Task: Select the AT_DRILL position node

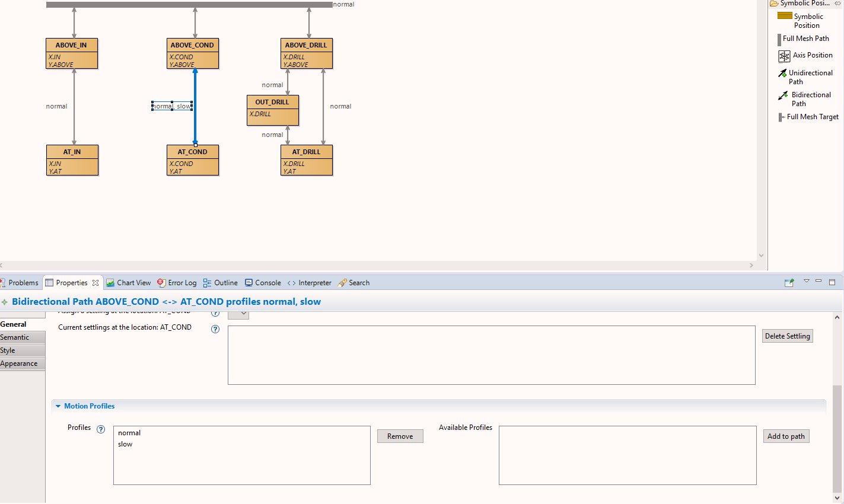Action: coord(307,160)
